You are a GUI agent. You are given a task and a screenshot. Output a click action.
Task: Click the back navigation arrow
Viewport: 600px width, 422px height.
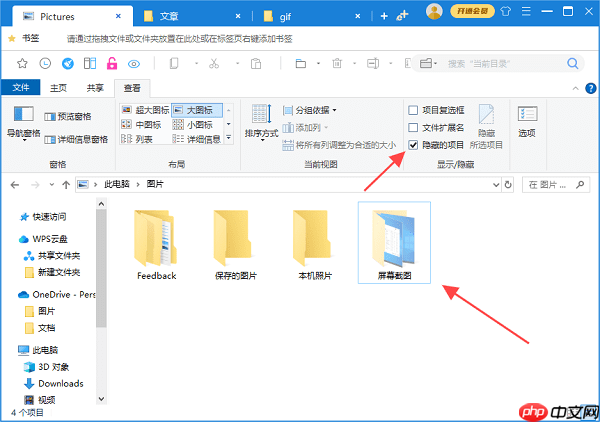click(x=15, y=185)
